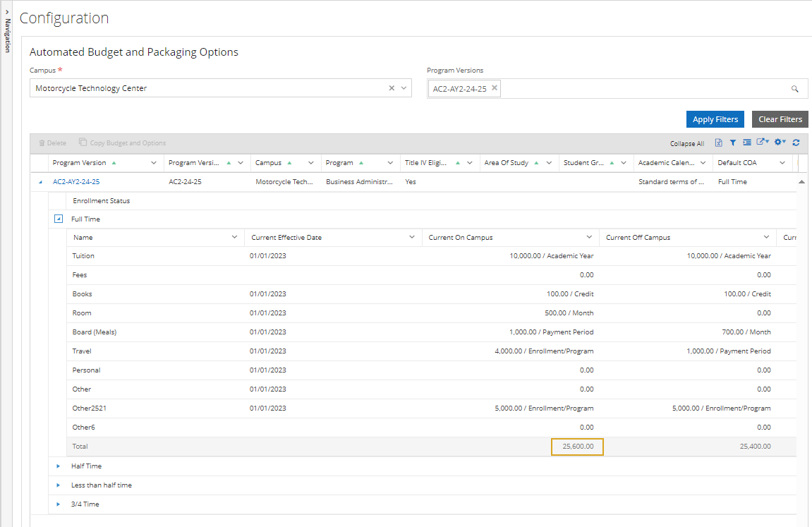Click the search icon in Program Versions field
The image size is (812, 527).
click(x=794, y=89)
